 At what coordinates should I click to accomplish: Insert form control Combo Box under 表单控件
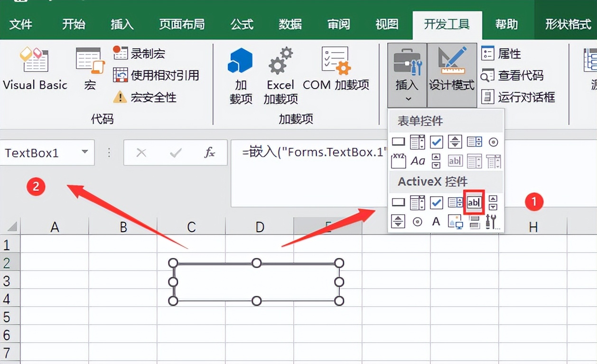[417, 141]
